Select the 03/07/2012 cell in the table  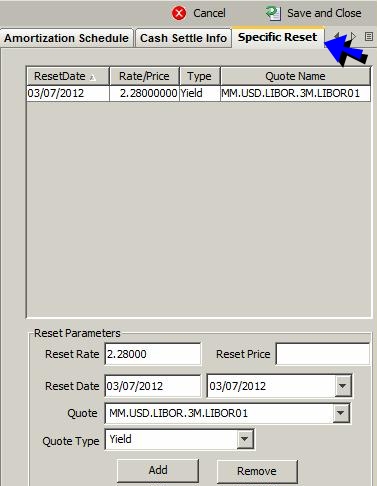pos(68,93)
